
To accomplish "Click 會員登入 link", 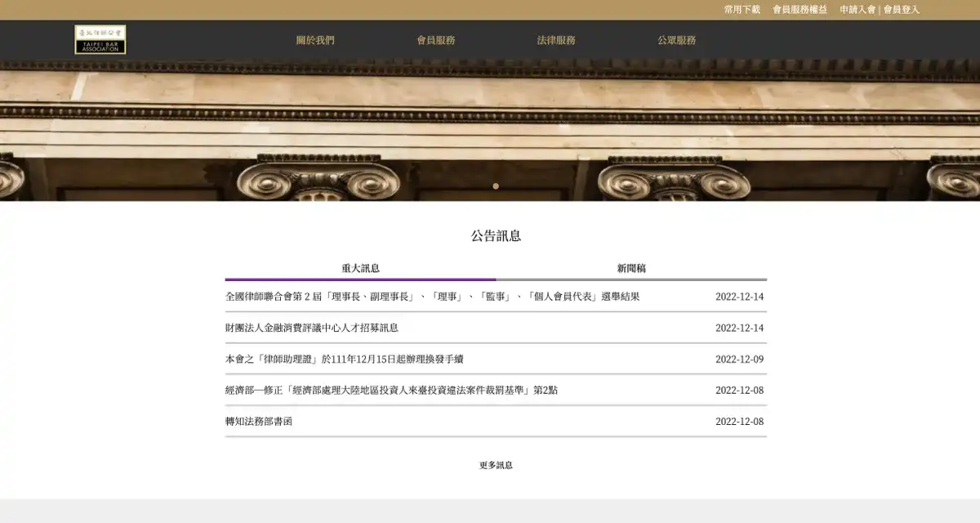I will (902, 10).
